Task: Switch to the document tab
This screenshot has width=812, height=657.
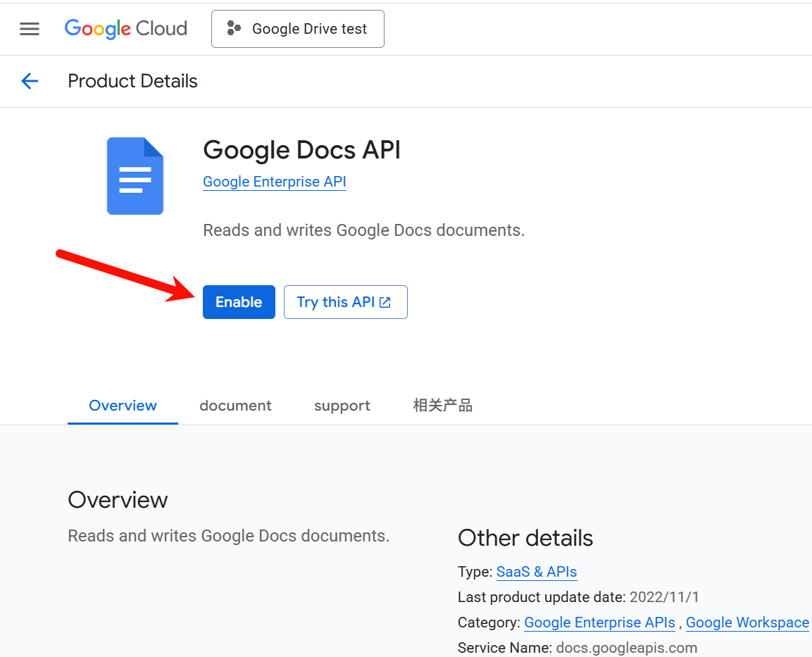Action: (x=235, y=406)
